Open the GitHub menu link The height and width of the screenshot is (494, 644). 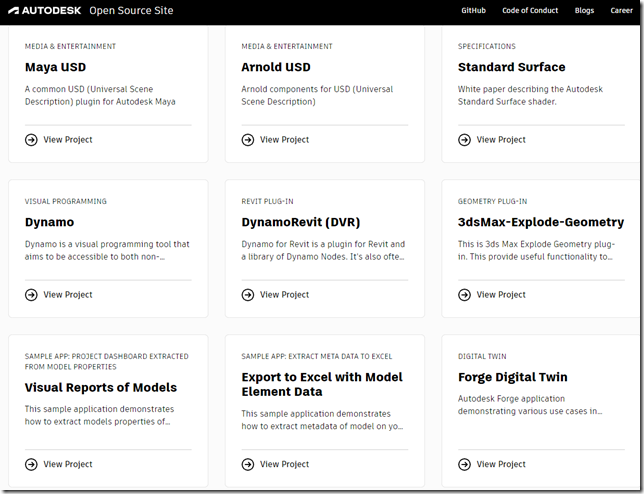click(x=473, y=11)
